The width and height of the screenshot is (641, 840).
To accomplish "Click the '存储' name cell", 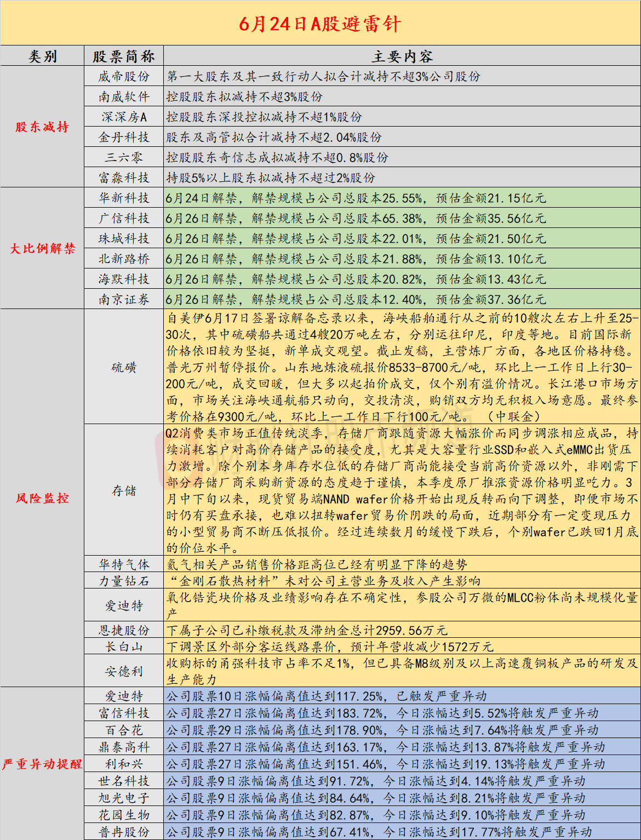I will point(124,490).
